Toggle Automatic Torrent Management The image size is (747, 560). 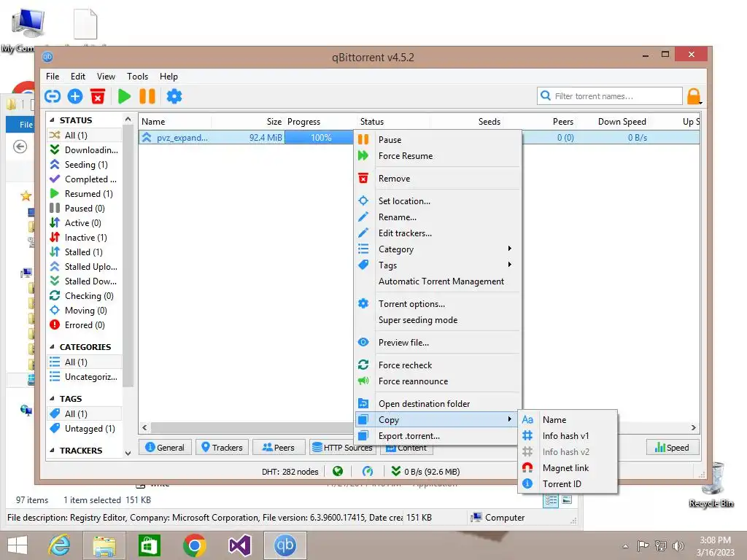438,281
